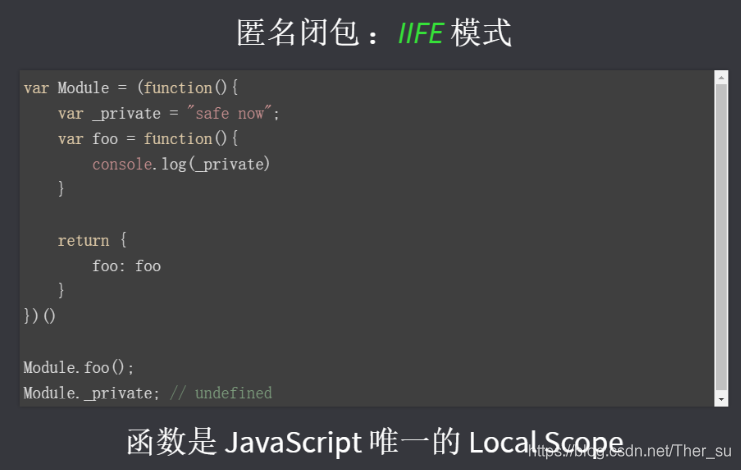Click the 'console.log(_private)' statement

click(181, 164)
